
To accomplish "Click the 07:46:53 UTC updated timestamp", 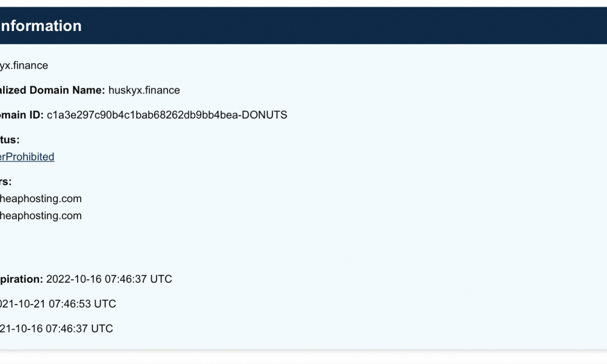I will coord(82,304).
